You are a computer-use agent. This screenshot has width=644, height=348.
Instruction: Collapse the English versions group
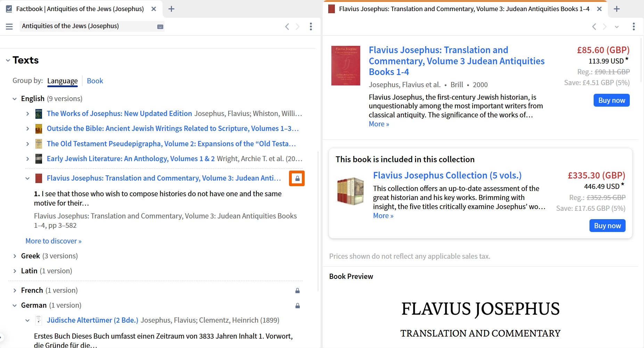coord(15,99)
